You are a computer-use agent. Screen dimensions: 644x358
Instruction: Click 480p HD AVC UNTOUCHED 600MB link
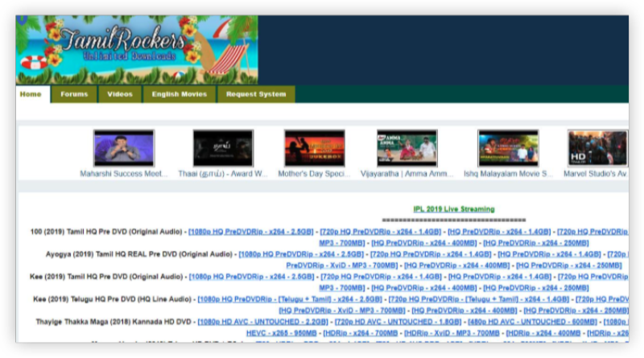[532, 322]
